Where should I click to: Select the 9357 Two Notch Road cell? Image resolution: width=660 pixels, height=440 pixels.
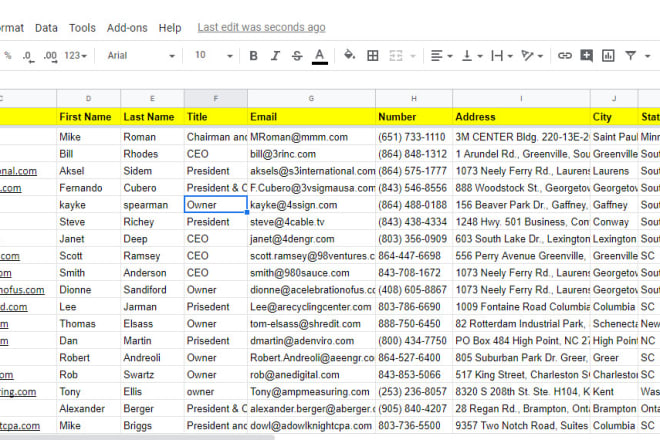pos(521,426)
